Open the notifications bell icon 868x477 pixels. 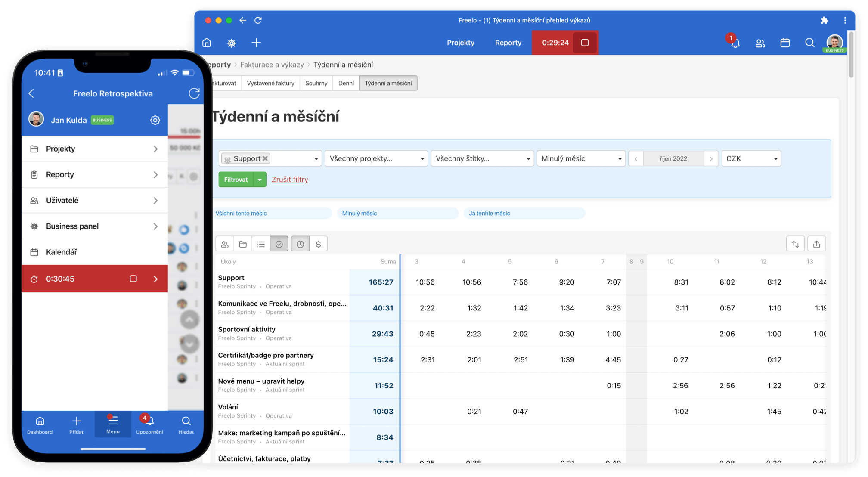735,43
